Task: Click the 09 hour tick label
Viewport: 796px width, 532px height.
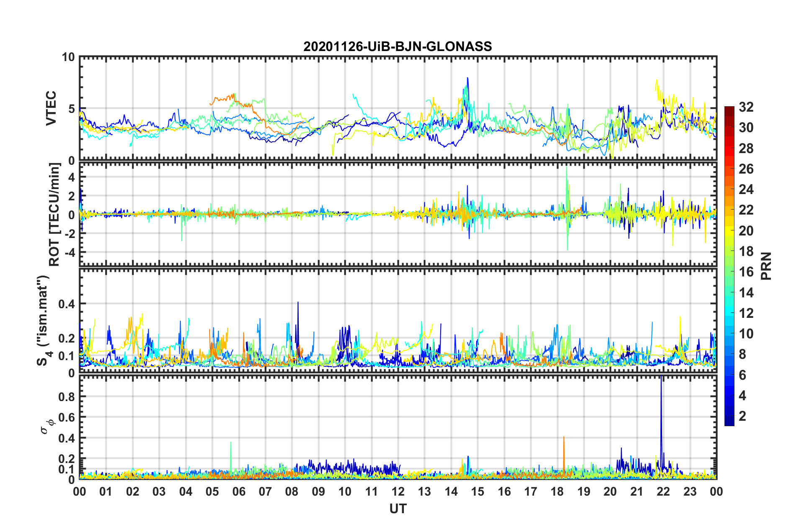Action: click(318, 491)
